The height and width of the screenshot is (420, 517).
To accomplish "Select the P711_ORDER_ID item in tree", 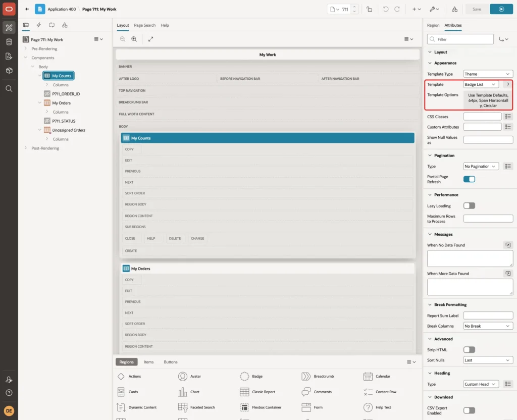I will [66, 94].
